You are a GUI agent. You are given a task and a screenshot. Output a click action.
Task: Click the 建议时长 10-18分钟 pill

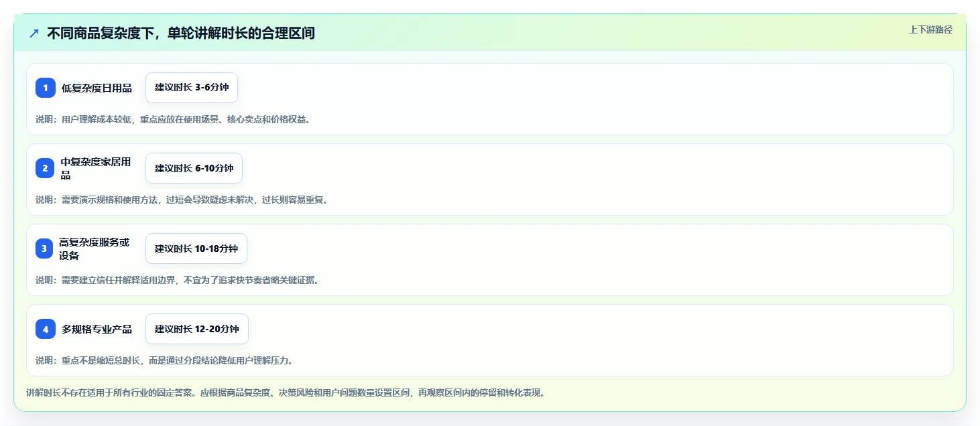tap(196, 248)
